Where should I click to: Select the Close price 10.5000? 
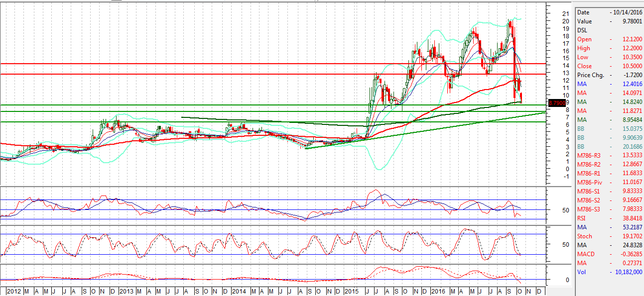[x=632, y=66]
